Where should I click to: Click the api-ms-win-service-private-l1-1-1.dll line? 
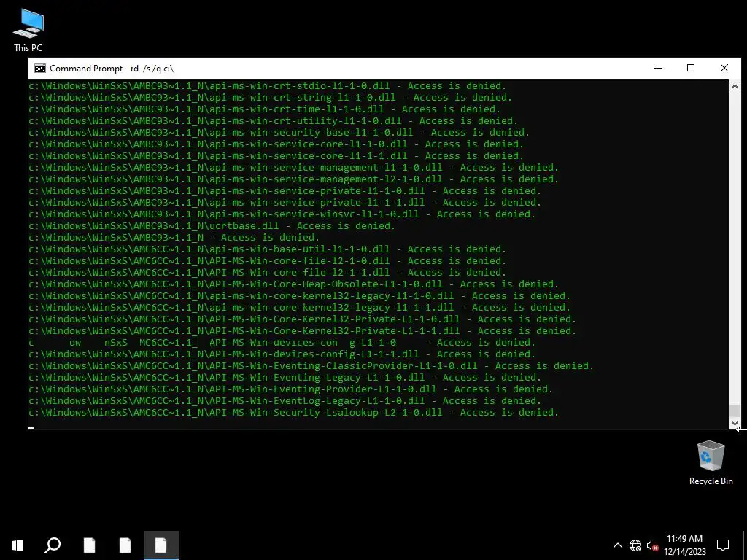pos(285,203)
